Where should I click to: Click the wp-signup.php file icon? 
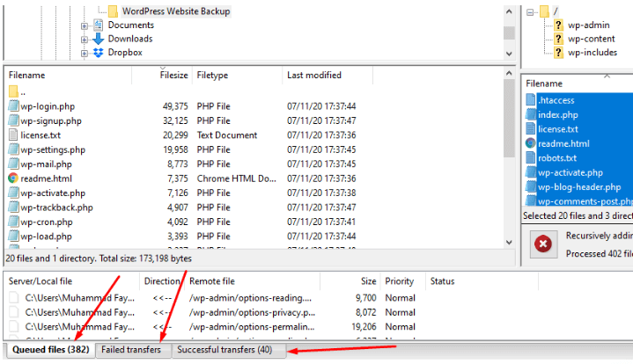pos(13,120)
